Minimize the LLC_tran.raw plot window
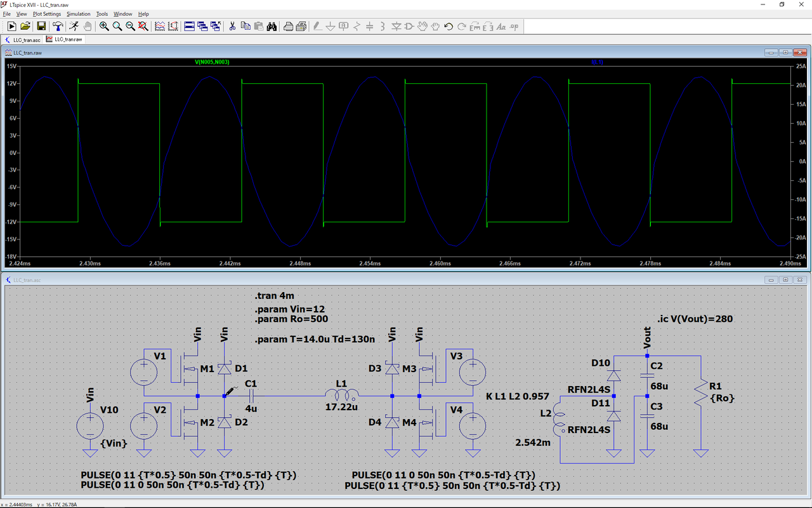 771,52
